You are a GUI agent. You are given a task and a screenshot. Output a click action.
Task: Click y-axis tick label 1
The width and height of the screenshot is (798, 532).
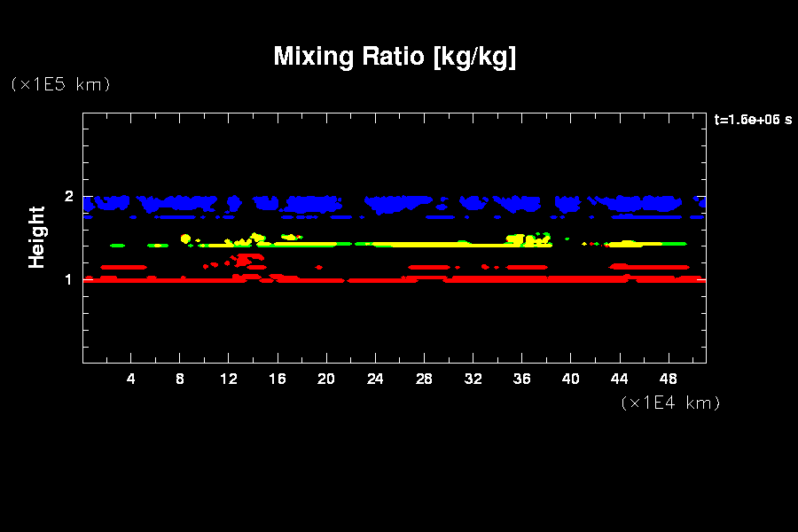[x=68, y=280]
